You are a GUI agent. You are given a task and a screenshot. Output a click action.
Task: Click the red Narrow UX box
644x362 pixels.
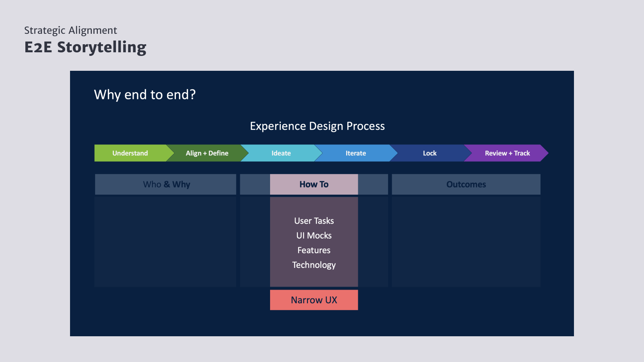[x=314, y=300]
